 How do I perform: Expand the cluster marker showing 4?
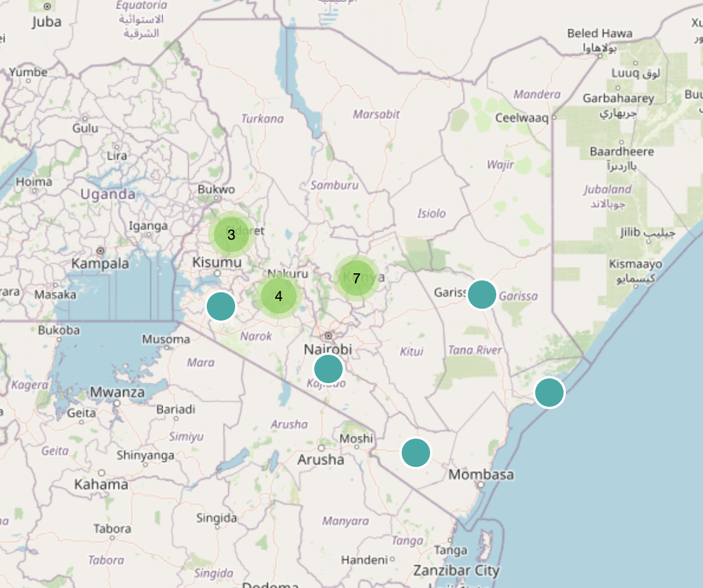tap(278, 296)
